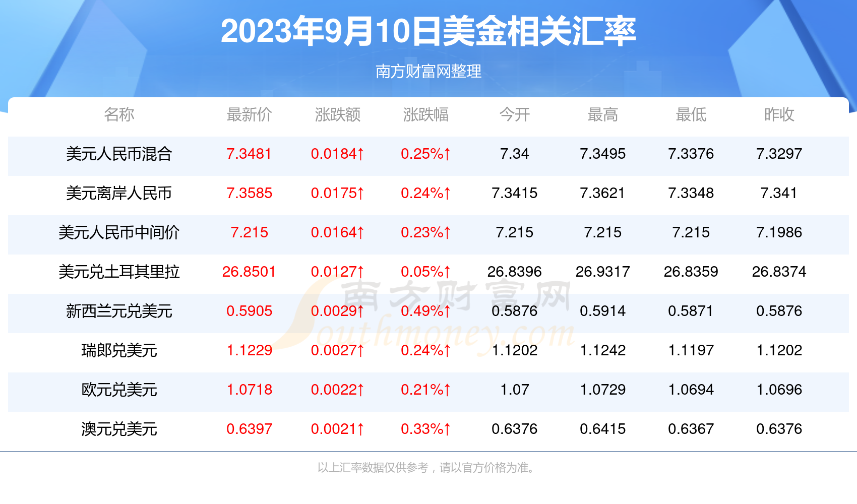
Task: Click change percent 0.21%↑
Action: [426, 390]
